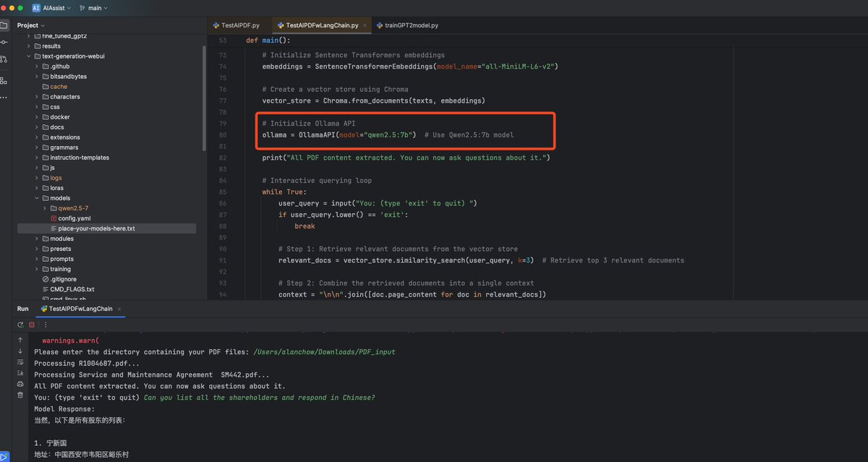Expand the training folder
Screen dimensions: 868x462
[x=37, y=269]
